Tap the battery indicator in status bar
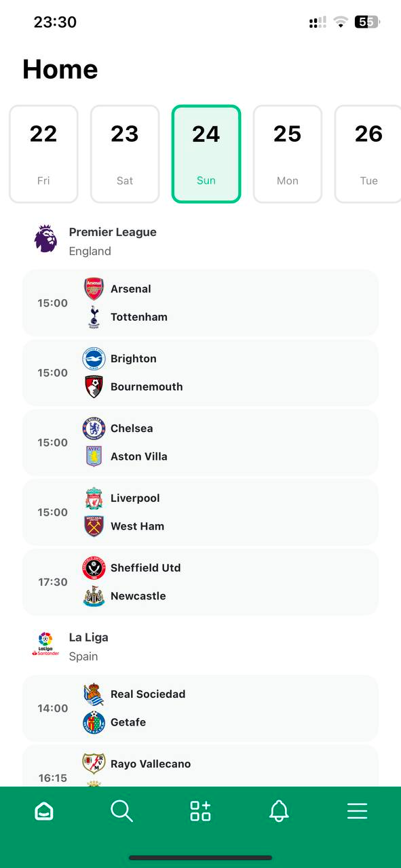 (363, 22)
